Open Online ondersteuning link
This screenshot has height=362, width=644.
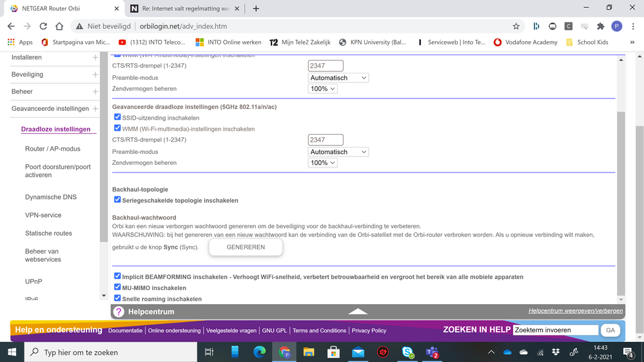pyautogui.click(x=174, y=330)
